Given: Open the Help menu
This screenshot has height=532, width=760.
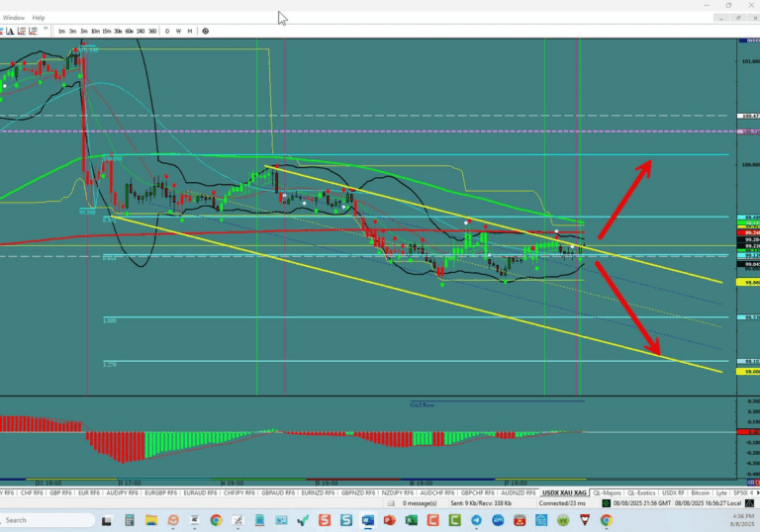Looking at the screenshot, I should (39, 18).
